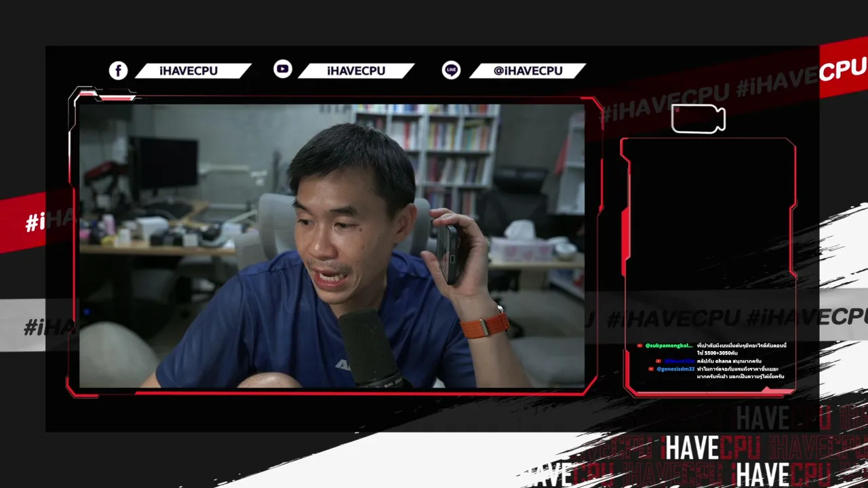Screen dimensions: 868x488
Task: Click the Facebook logo icon
Action: 119,70
